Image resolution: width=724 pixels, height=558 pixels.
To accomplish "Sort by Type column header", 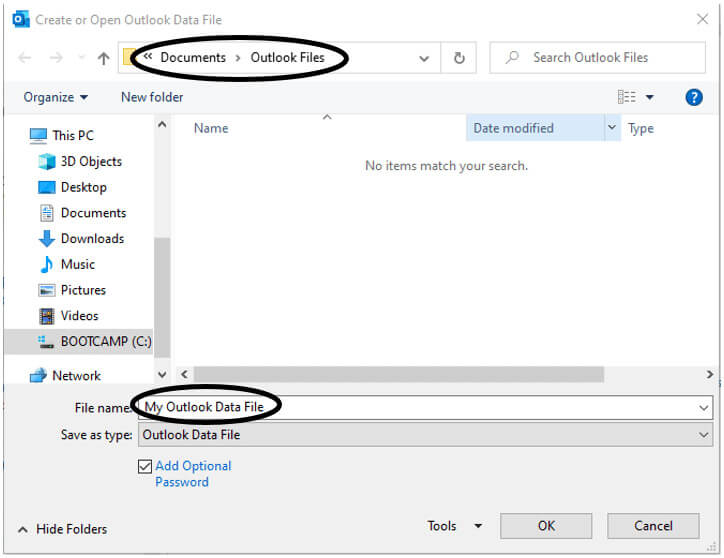I will pos(640,128).
